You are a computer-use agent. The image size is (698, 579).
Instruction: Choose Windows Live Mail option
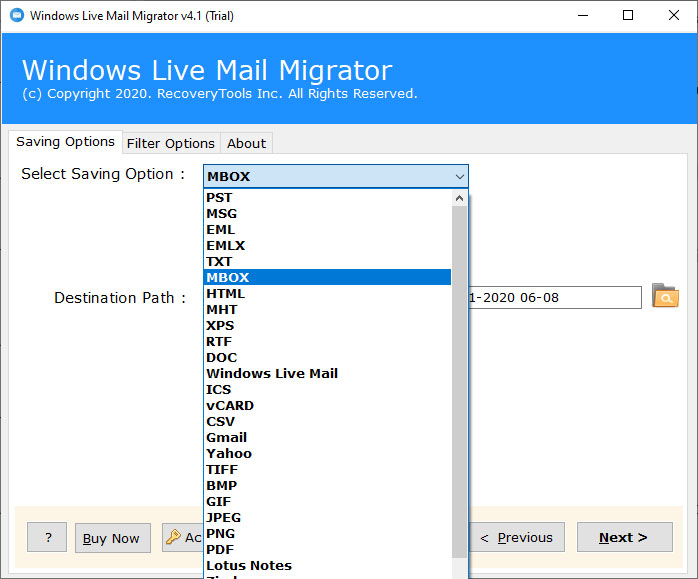point(327,373)
